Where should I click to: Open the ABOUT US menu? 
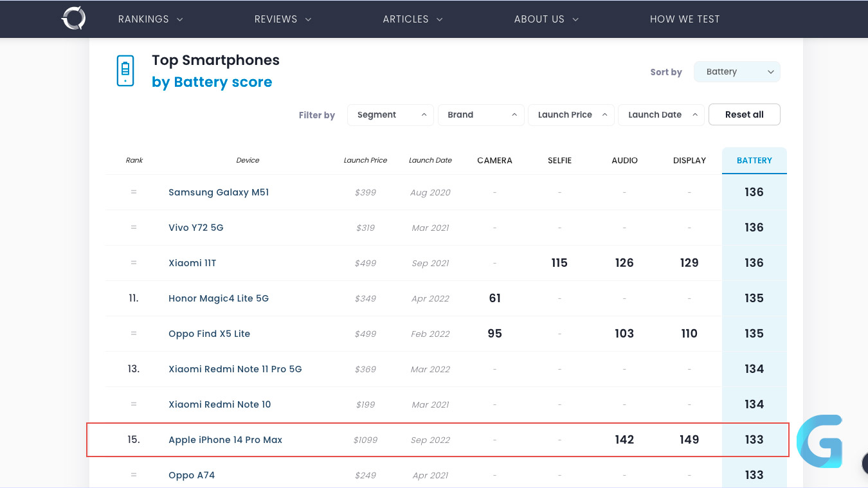[x=547, y=19]
